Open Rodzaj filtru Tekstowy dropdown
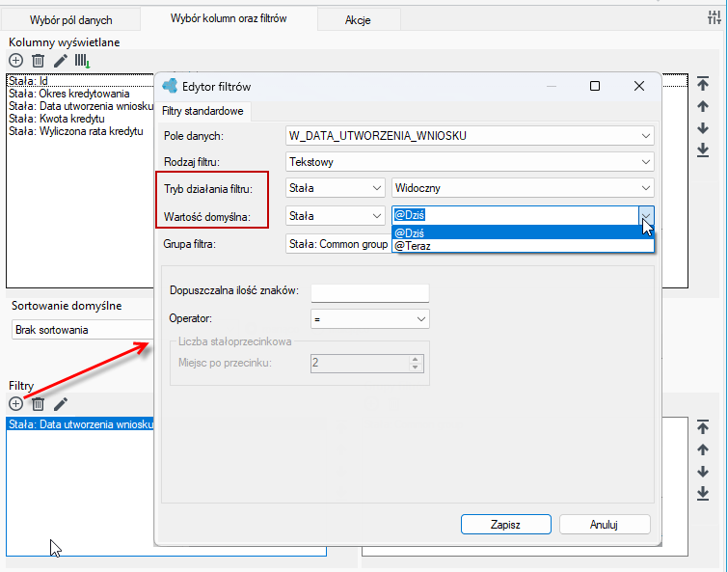The image size is (728, 572). (470, 162)
